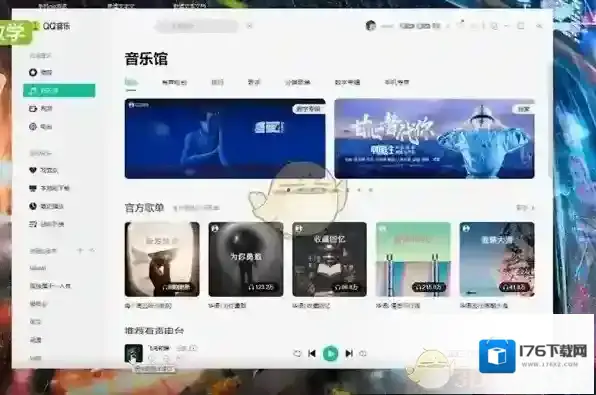Click the search box in the top bar
This screenshot has height=395, width=596.
point(197,26)
